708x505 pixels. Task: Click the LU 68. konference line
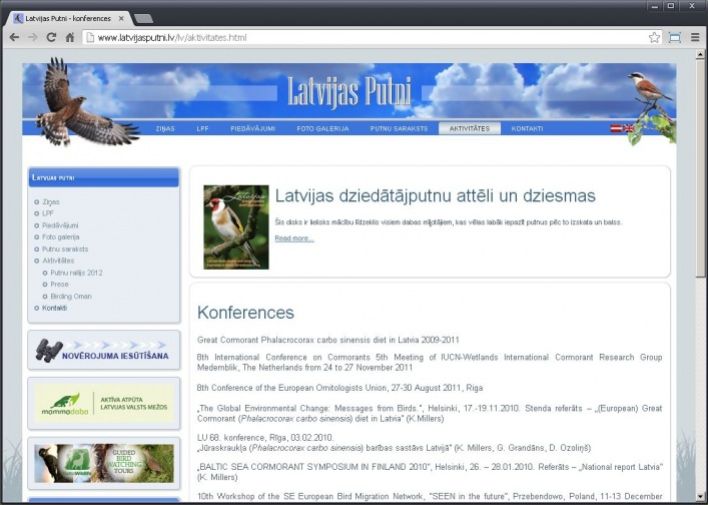click(266, 438)
